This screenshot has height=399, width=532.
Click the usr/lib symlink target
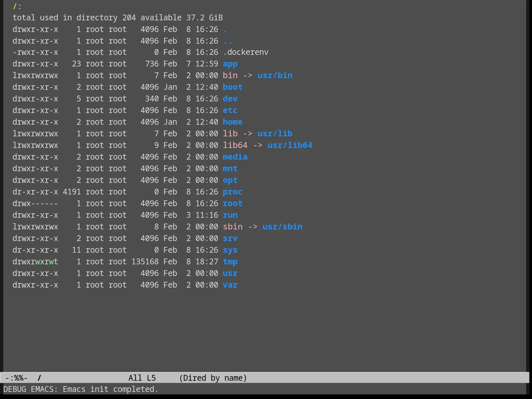[275, 134]
